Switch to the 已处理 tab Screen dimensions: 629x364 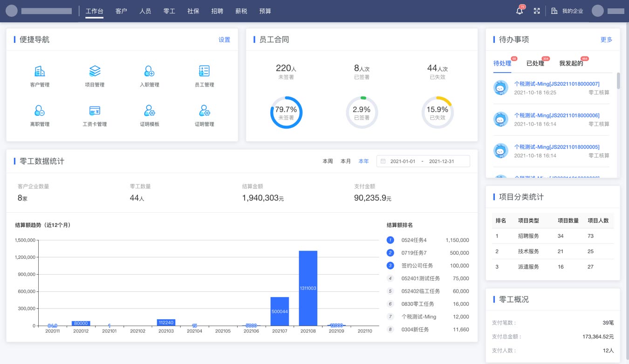click(x=535, y=63)
